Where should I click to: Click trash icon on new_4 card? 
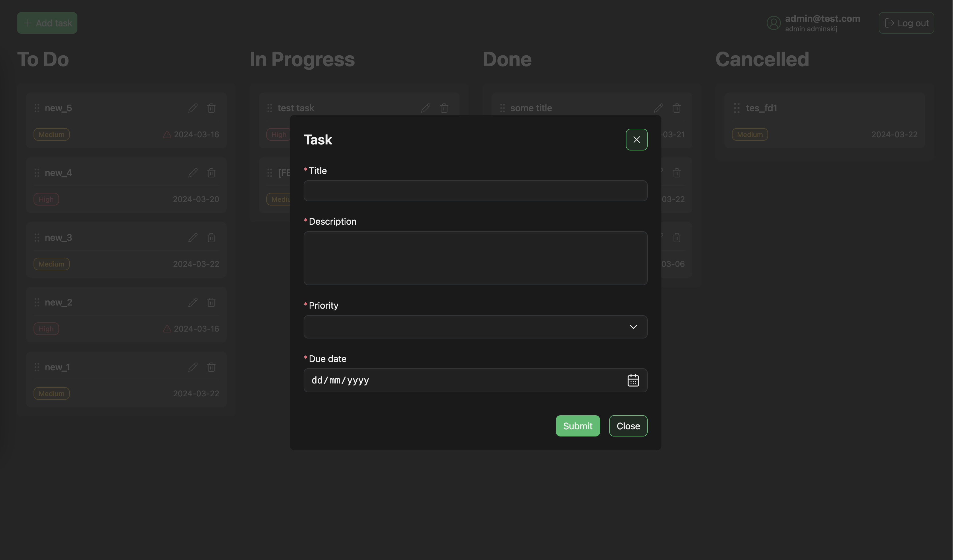211,173
